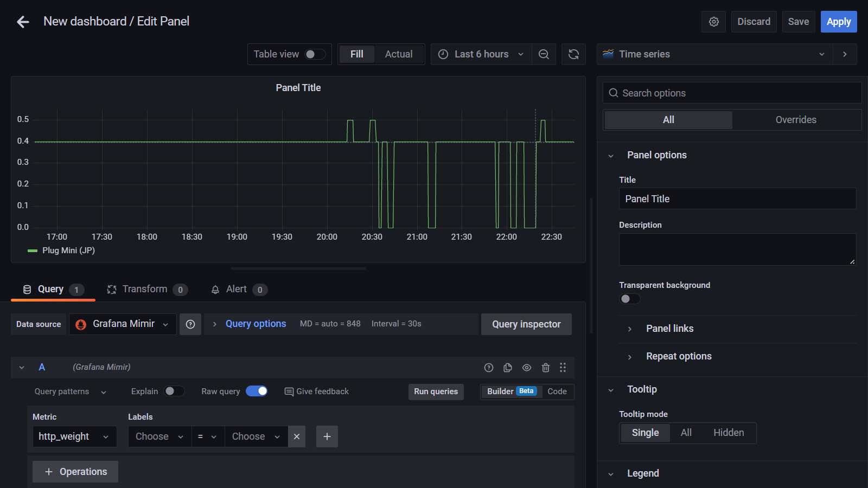
Task: Open data source help icon
Action: (190, 324)
